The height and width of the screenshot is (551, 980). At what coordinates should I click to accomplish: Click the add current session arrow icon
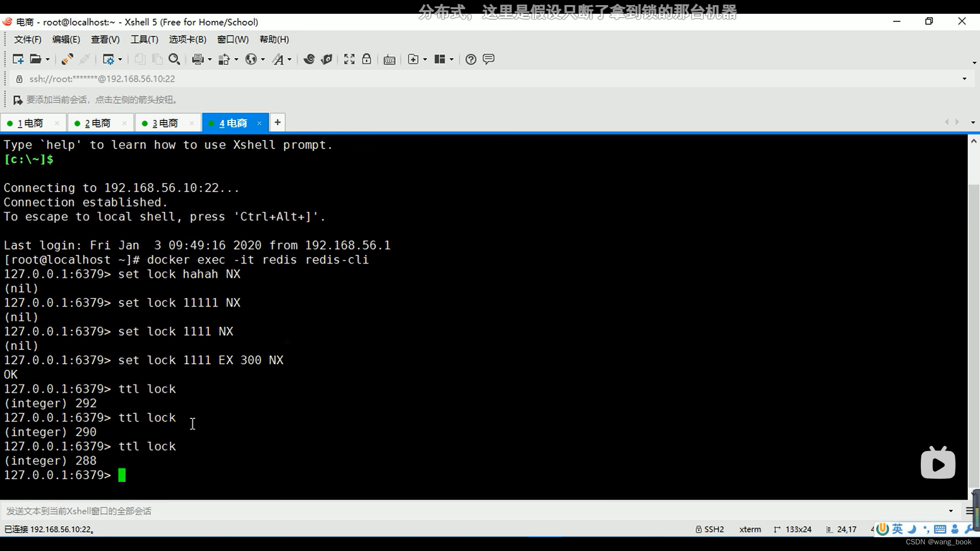18,100
